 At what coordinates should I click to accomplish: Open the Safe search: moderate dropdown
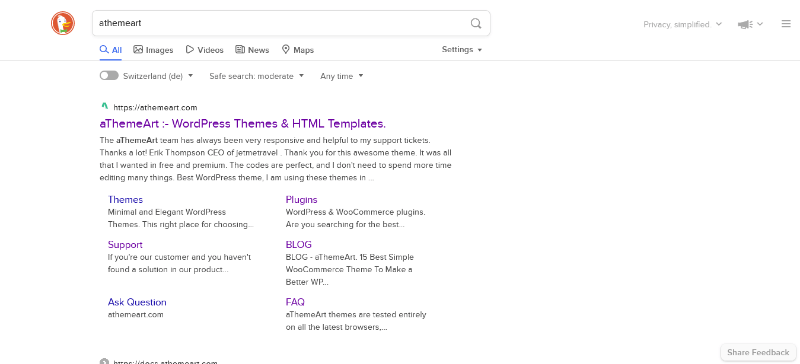tap(257, 76)
